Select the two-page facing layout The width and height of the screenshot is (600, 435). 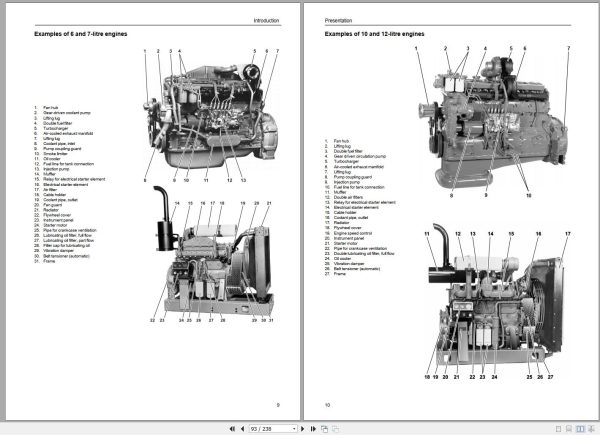point(580,429)
